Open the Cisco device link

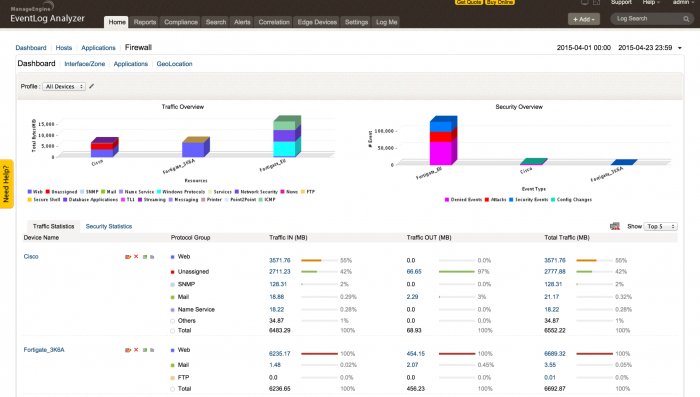pyautogui.click(x=31, y=256)
